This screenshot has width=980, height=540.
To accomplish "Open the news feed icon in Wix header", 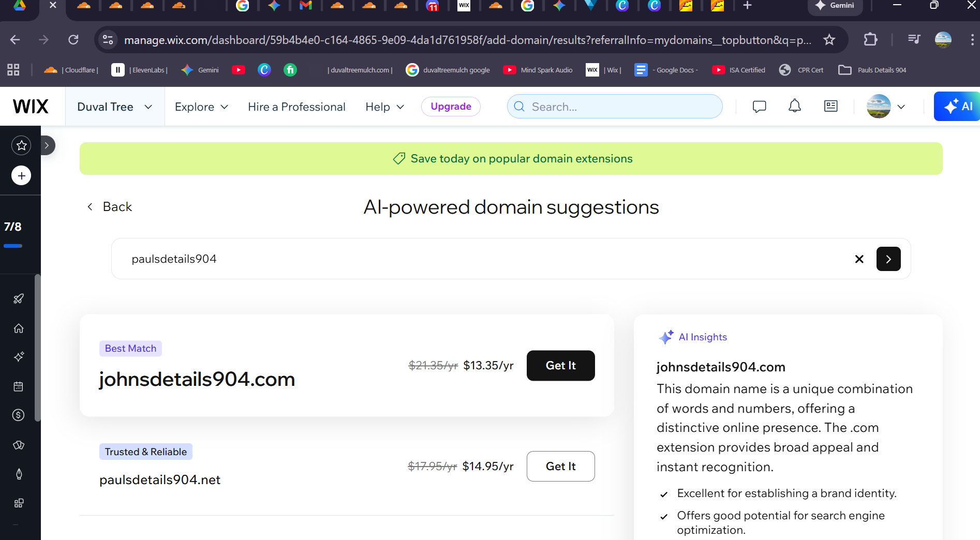I will click(831, 106).
